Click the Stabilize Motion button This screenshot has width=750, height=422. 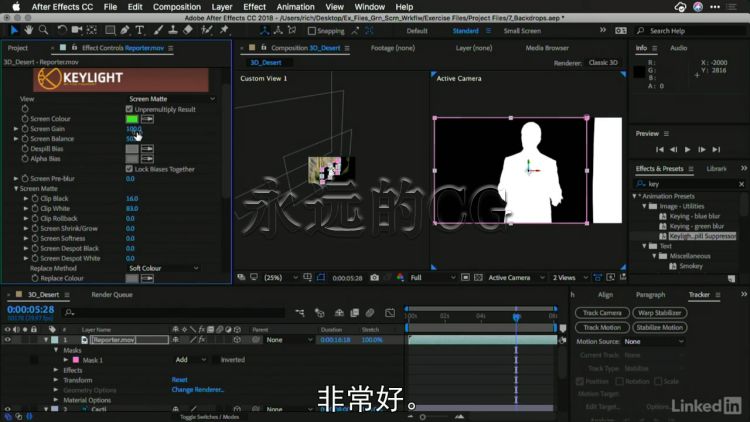659,328
